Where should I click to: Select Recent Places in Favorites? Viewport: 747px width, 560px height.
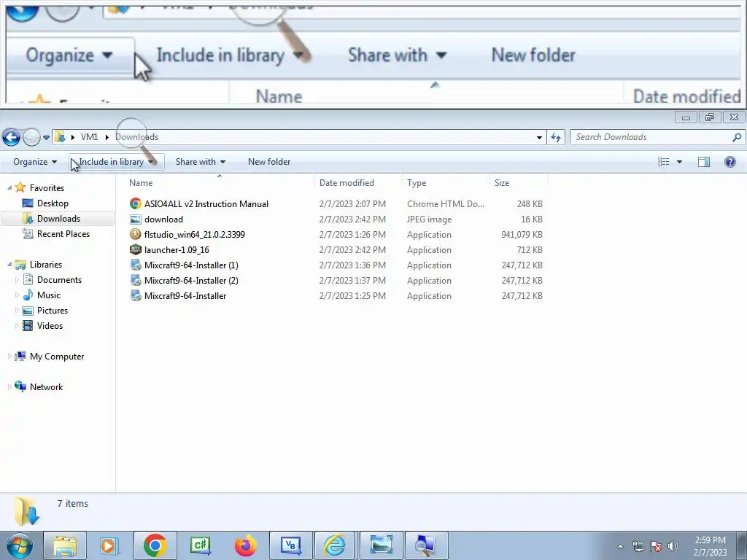click(x=63, y=234)
